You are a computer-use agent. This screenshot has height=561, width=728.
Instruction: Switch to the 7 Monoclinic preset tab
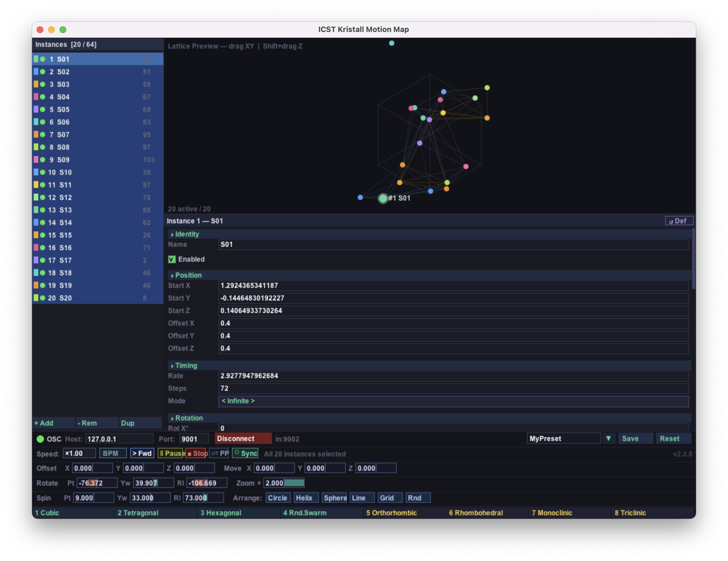click(570, 513)
